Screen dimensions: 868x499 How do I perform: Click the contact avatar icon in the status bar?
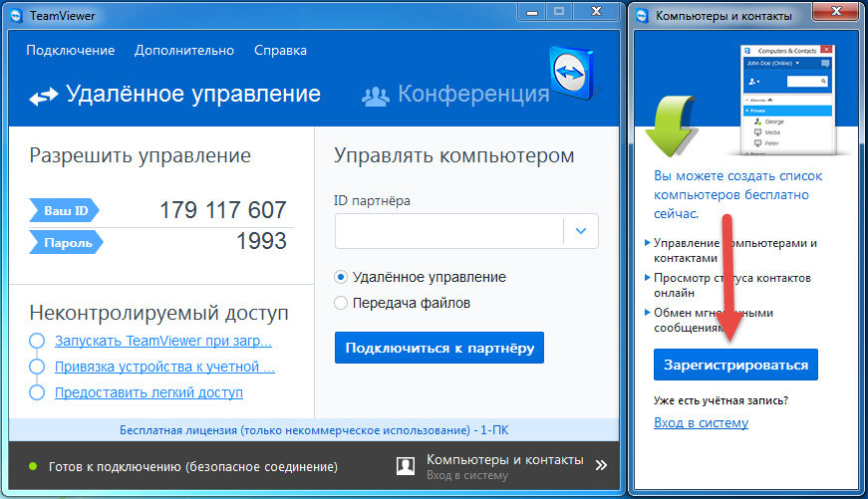pos(406,466)
